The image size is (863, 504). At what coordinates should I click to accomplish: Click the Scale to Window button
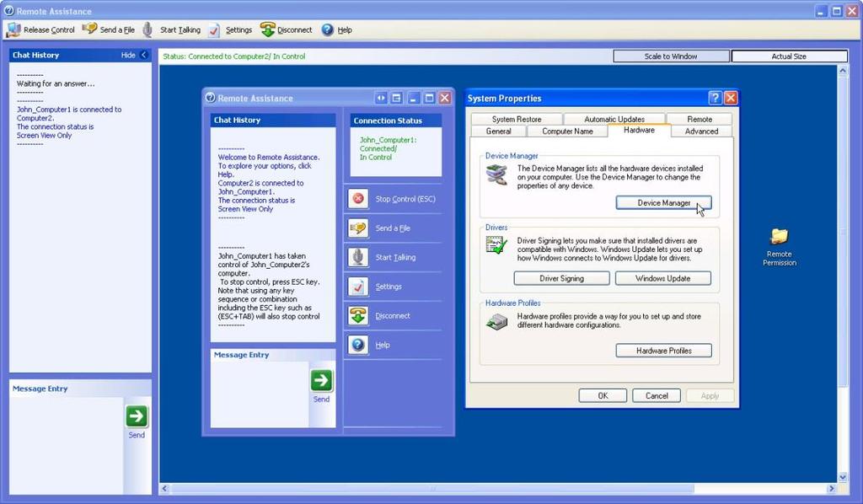671,56
